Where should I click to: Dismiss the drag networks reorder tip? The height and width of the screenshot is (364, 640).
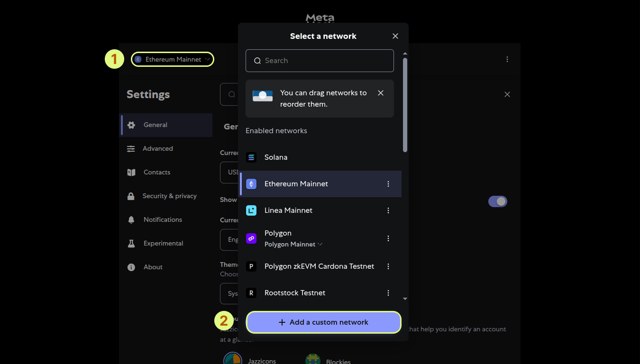(381, 93)
